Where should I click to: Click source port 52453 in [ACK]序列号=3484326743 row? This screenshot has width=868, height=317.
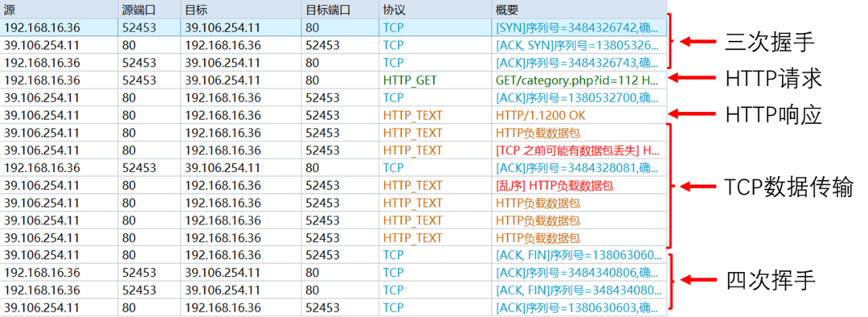[x=149, y=63]
